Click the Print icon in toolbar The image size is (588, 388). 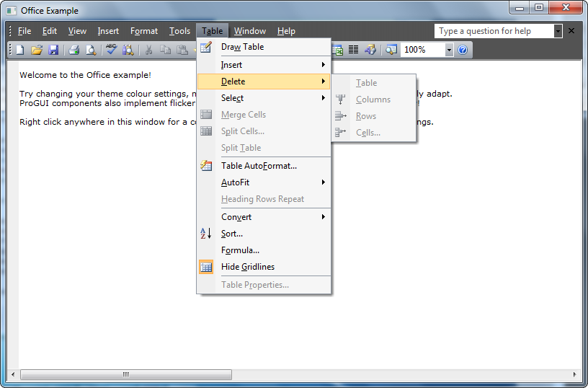click(73, 50)
